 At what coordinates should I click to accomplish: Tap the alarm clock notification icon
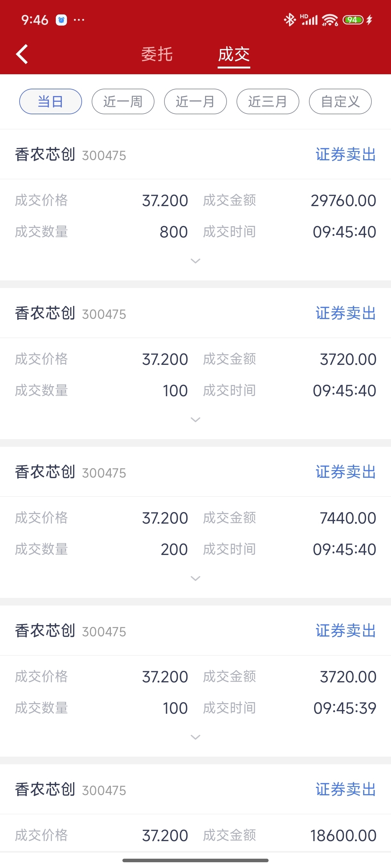pos(61,20)
